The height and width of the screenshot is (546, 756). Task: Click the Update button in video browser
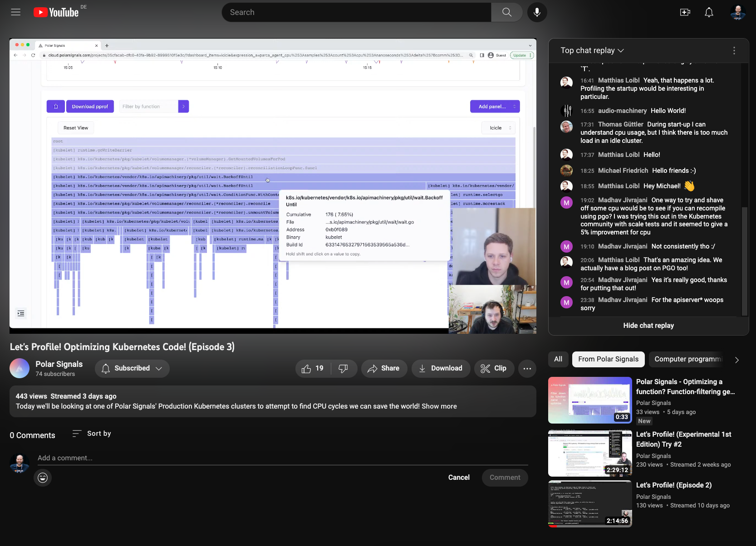[x=522, y=55]
